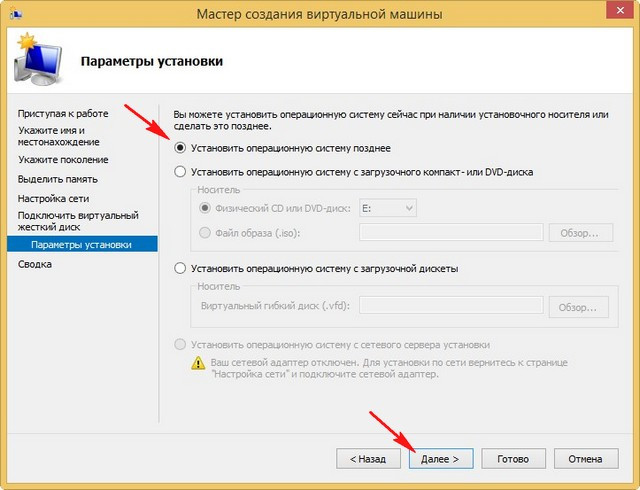
Task: Jump to 'Укажите поколение' step
Action: [63, 160]
